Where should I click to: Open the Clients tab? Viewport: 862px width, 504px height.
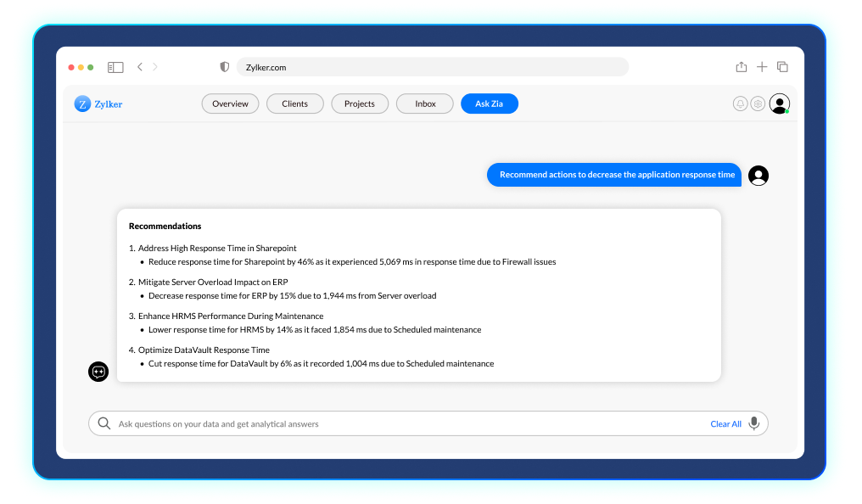click(x=294, y=103)
